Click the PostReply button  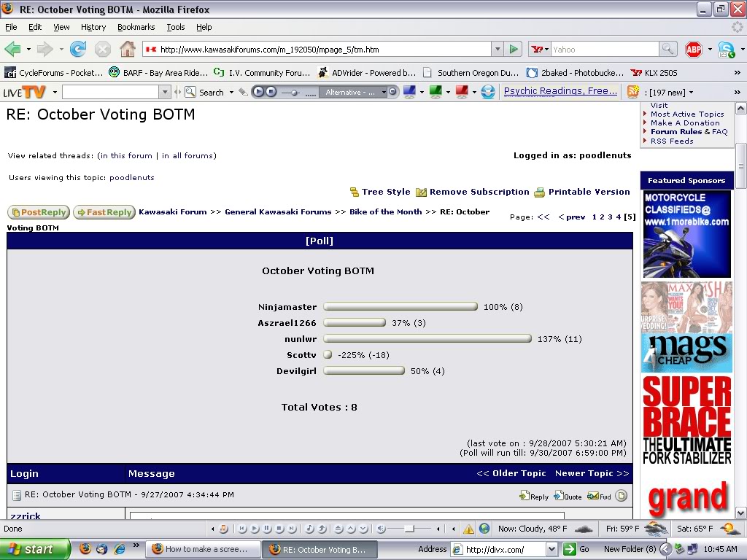(x=38, y=212)
